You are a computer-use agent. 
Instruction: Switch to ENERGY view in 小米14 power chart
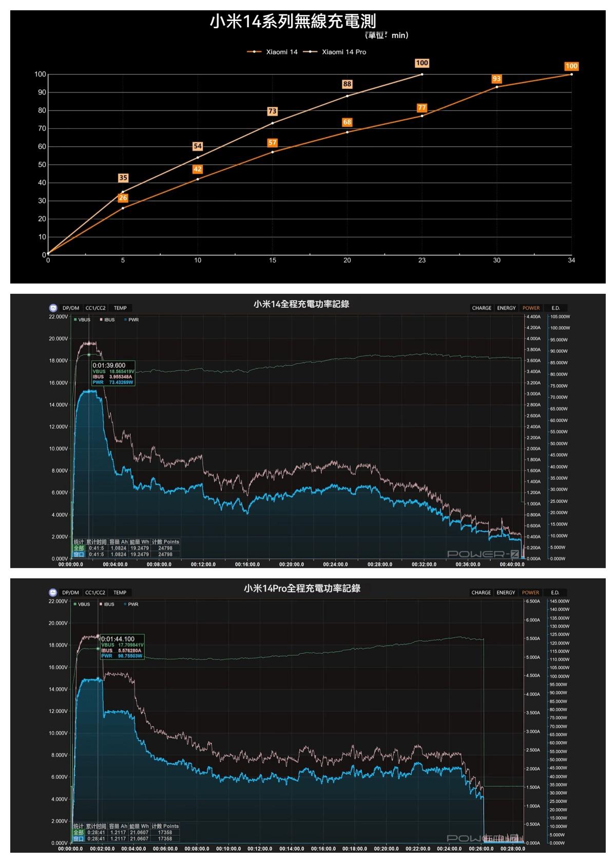point(506,308)
